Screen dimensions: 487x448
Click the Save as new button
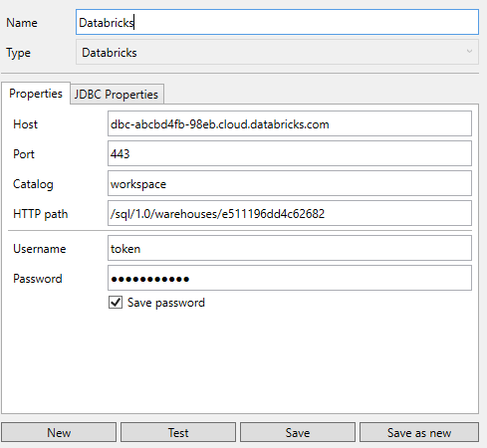tap(419, 432)
